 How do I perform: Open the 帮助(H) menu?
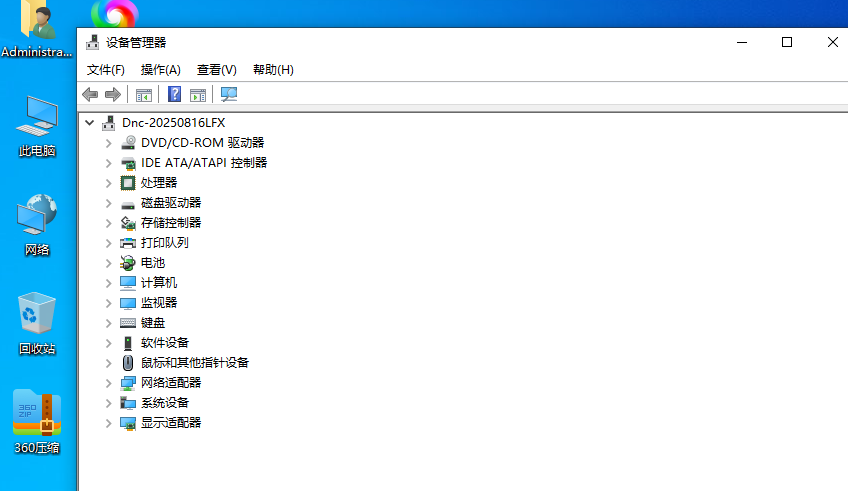pos(273,70)
